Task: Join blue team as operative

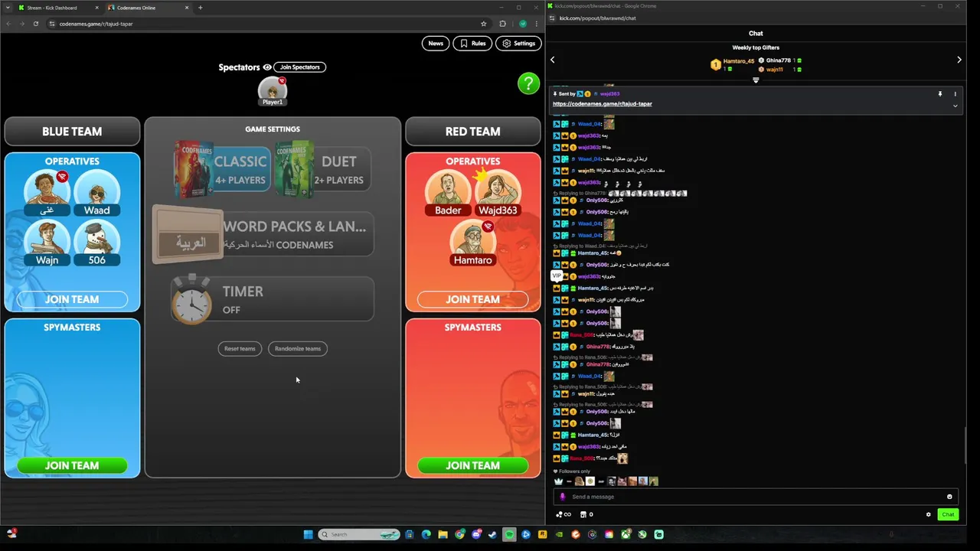Action: tap(72, 299)
